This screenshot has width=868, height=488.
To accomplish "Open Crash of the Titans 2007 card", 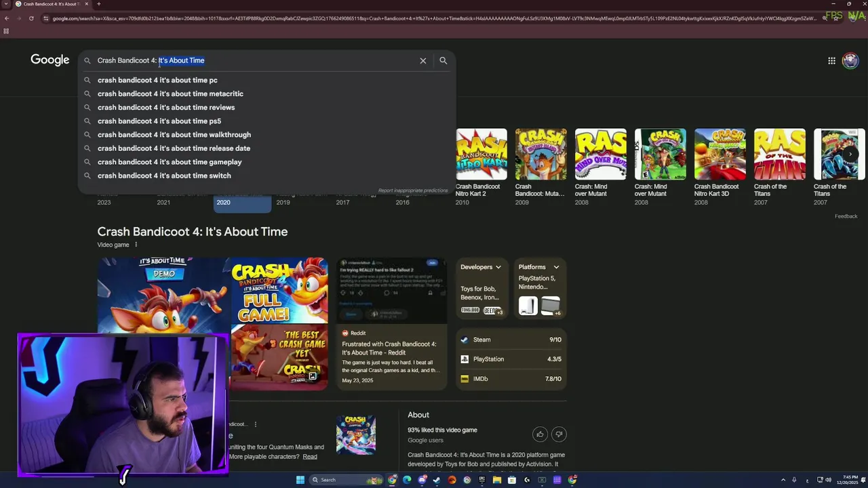I will 779,167.
